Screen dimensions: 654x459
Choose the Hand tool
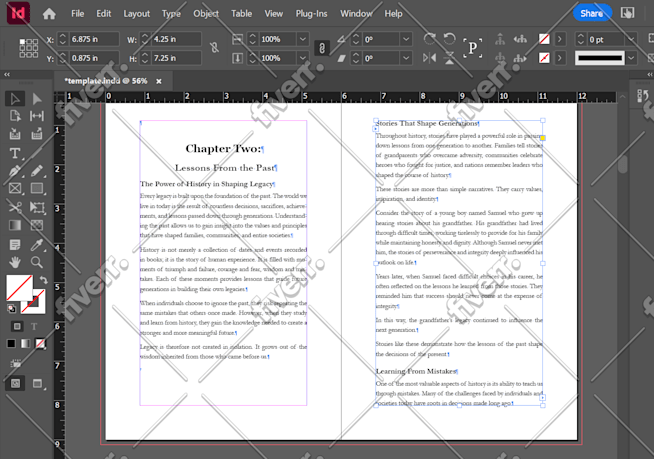pyautogui.click(x=15, y=262)
